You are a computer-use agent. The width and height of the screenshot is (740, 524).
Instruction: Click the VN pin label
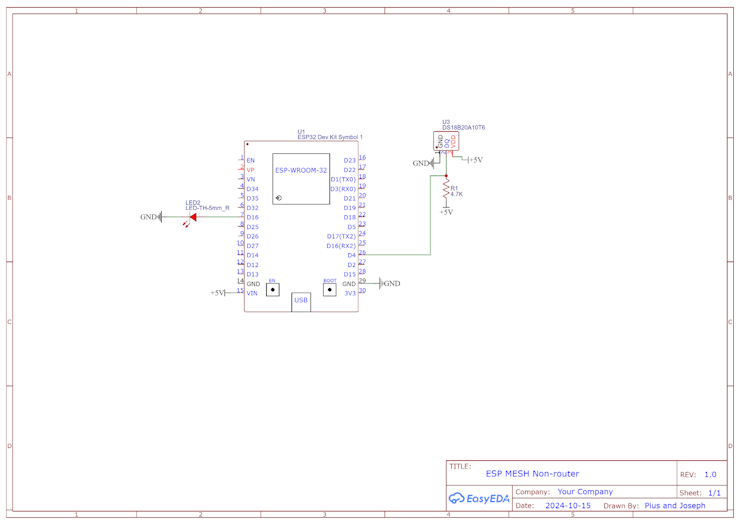[251, 179]
